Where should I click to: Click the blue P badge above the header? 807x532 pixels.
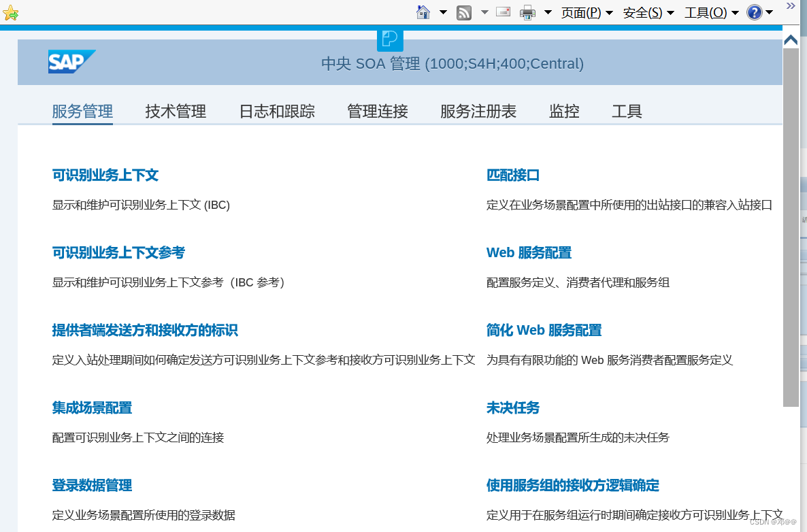click(x=389, y=39)
